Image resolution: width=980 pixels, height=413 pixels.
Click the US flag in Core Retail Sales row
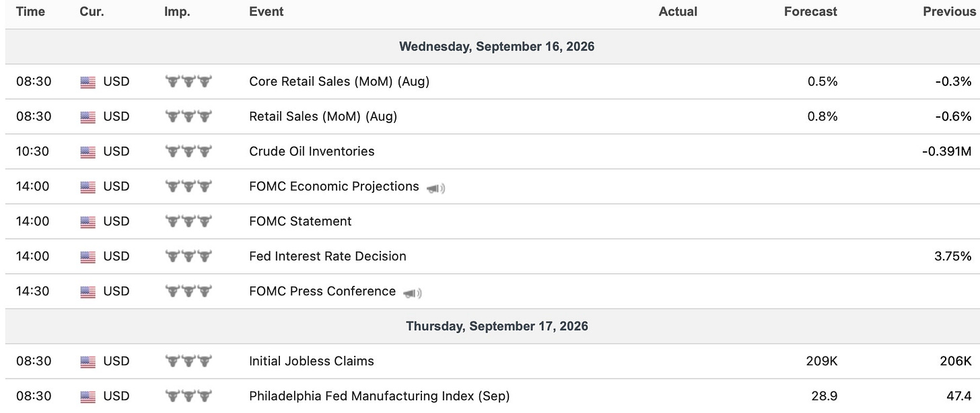click(x=88, y=82)
